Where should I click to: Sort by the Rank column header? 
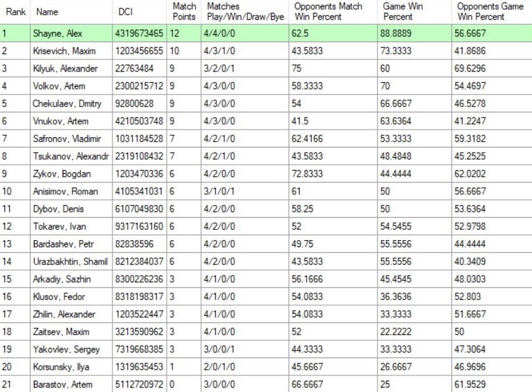point(15,11)
